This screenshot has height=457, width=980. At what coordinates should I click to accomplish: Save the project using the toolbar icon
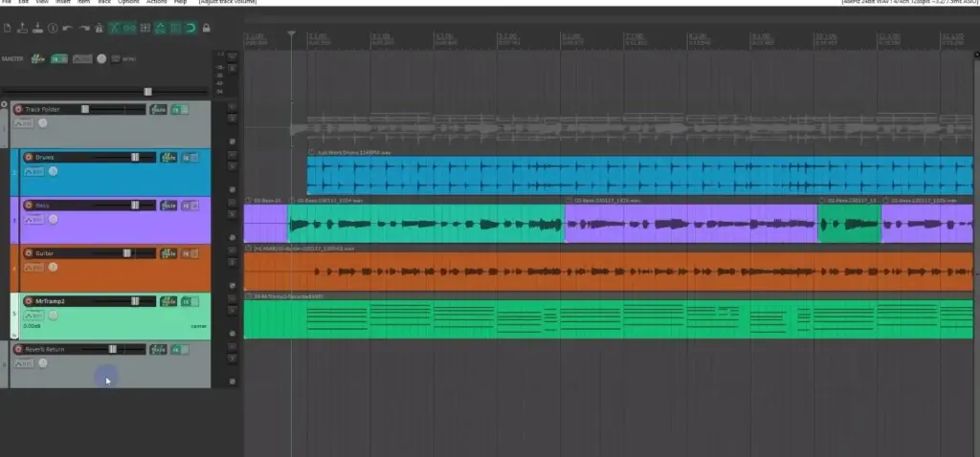[37, 28]
